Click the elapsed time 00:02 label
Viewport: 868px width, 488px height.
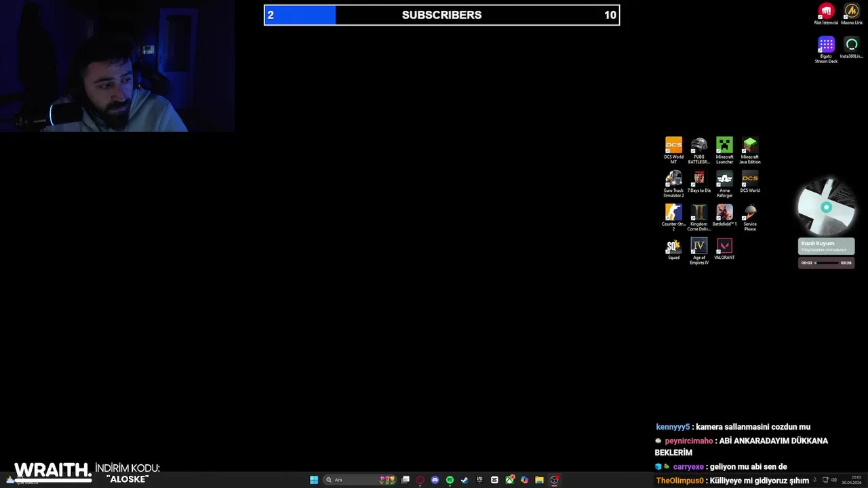(806, 263)
